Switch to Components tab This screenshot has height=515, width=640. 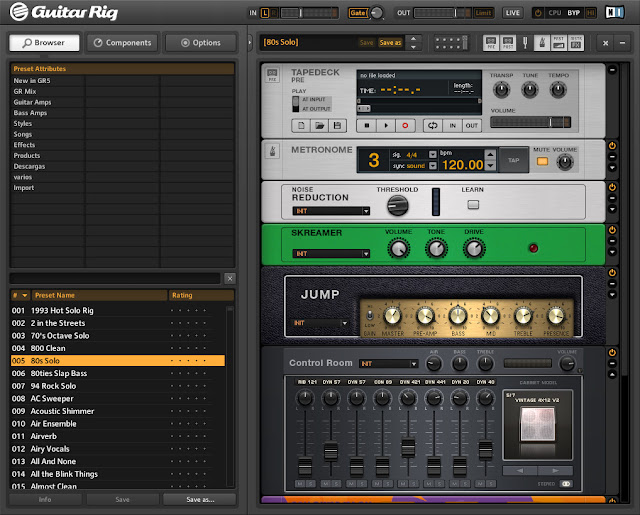122,43
